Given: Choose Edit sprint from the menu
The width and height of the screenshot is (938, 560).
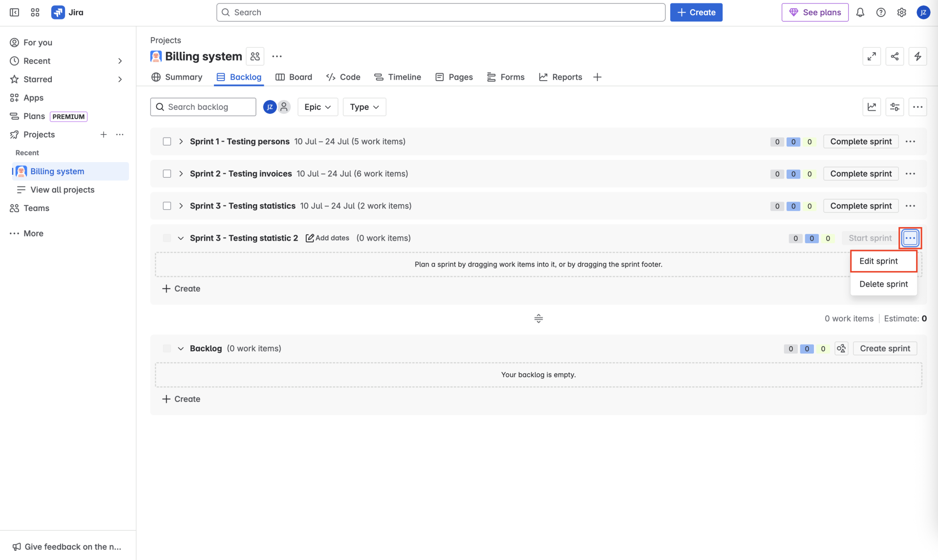Looking at the screenshot, I should (878, 261).
